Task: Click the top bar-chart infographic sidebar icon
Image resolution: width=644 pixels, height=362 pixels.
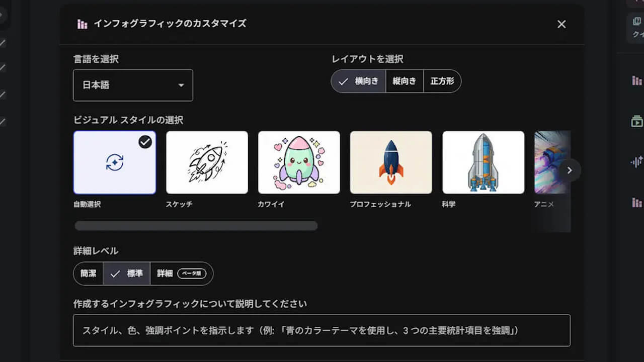Action: pyautogui.click(x=636, y=80)
